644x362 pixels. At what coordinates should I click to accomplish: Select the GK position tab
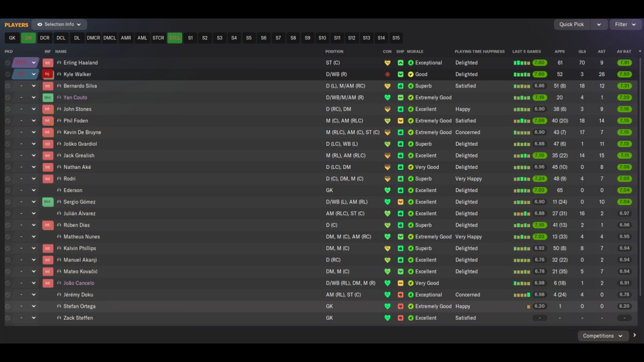click(x=12, y=38)
